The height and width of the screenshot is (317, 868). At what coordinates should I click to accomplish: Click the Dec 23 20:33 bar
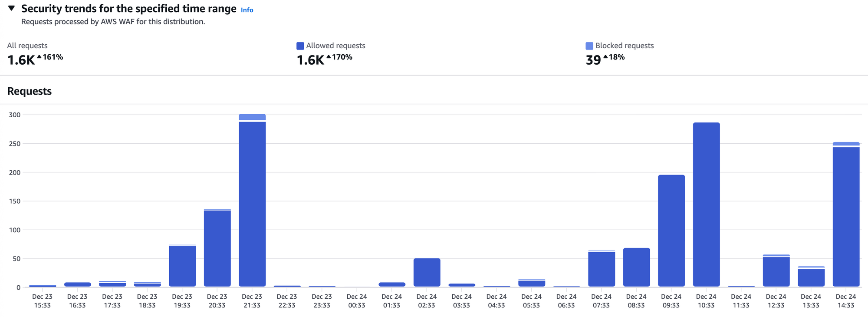point(217,248)
